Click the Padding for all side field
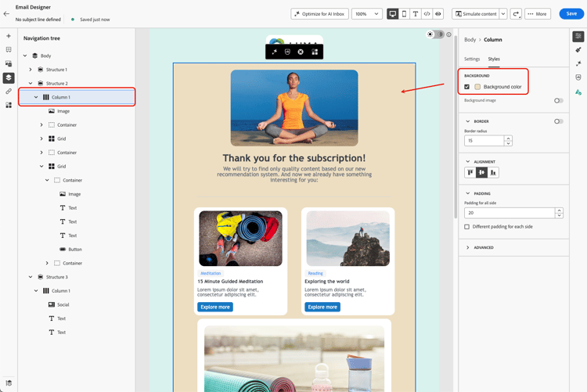The height and width of the screenshot is (392, 587). click(x=510, y=213)
